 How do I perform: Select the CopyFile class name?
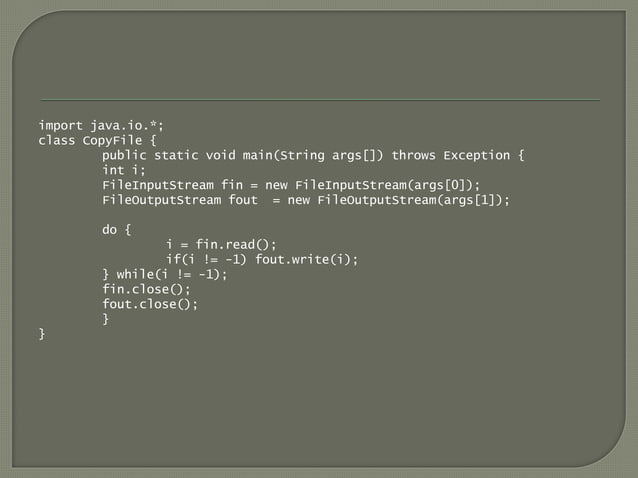pos(112,141)
